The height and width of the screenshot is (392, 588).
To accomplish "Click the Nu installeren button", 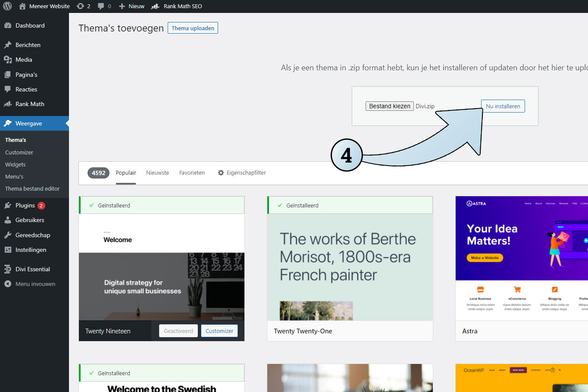I will pyautogui.click(x=503, y=106).
